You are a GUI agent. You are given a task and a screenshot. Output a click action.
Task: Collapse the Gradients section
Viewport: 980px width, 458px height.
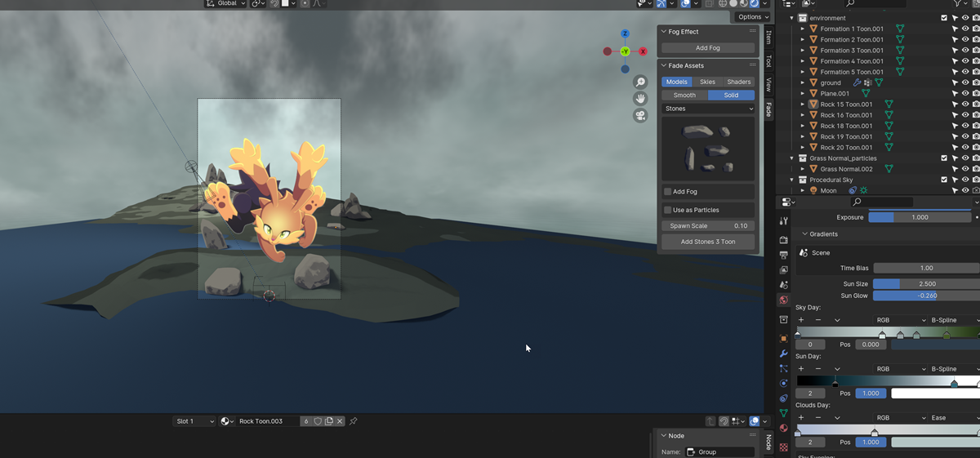804,234
